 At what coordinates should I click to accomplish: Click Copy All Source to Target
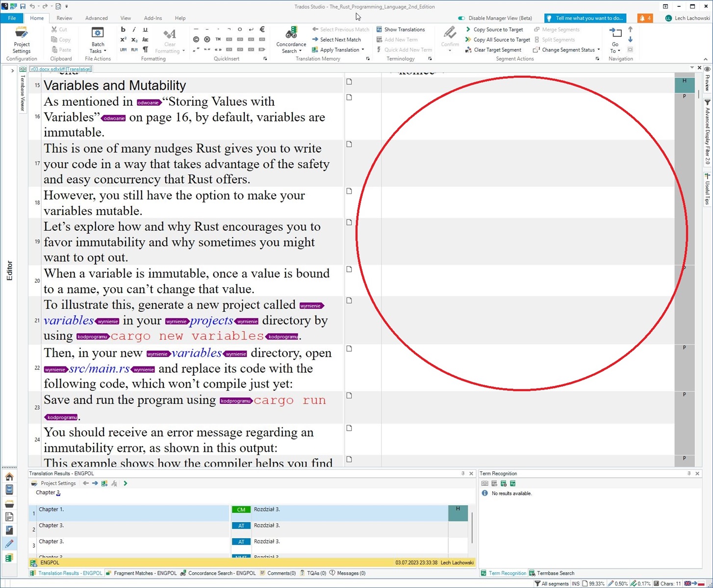tap(498, 40)
